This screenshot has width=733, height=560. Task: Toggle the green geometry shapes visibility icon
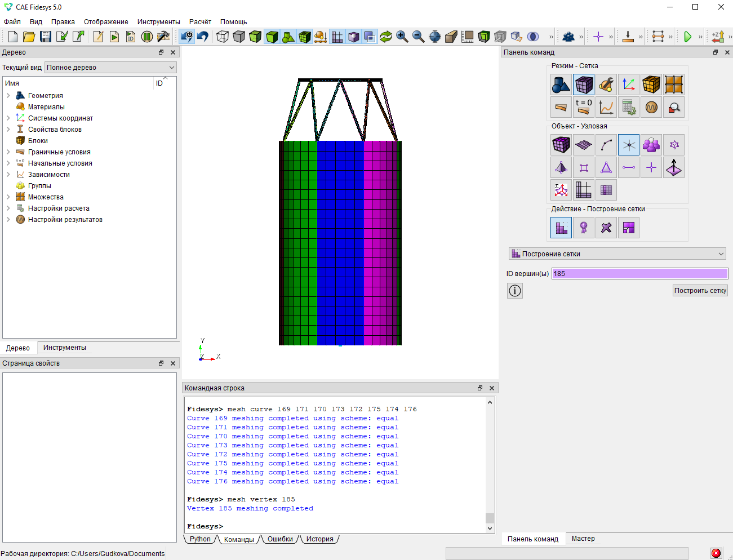[288, 37]
